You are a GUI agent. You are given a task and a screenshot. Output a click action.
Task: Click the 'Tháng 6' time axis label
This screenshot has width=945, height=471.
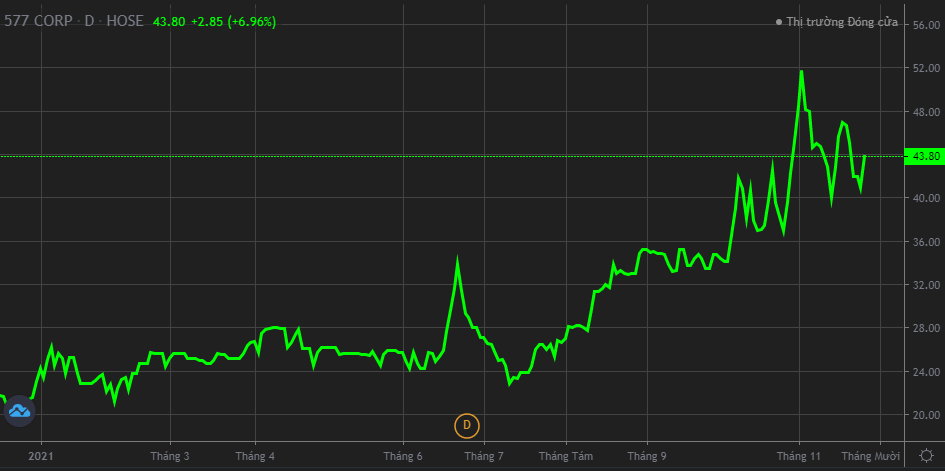point(403,455)
